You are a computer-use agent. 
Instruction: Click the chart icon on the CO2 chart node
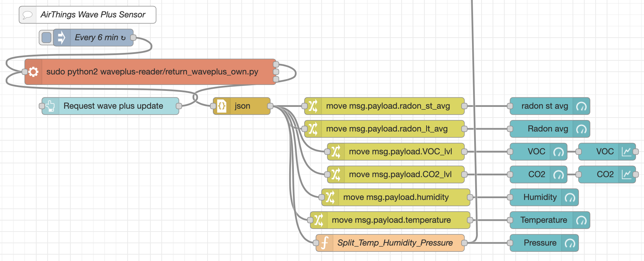tap(627, 174)
